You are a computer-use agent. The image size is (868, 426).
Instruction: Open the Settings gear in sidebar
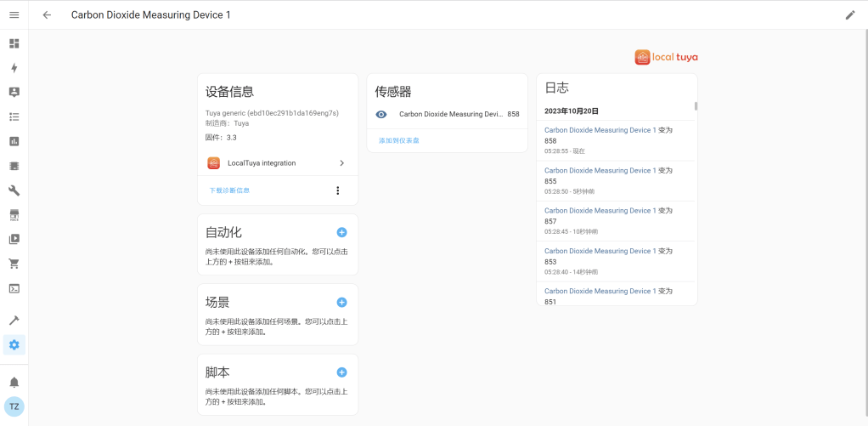14,345
